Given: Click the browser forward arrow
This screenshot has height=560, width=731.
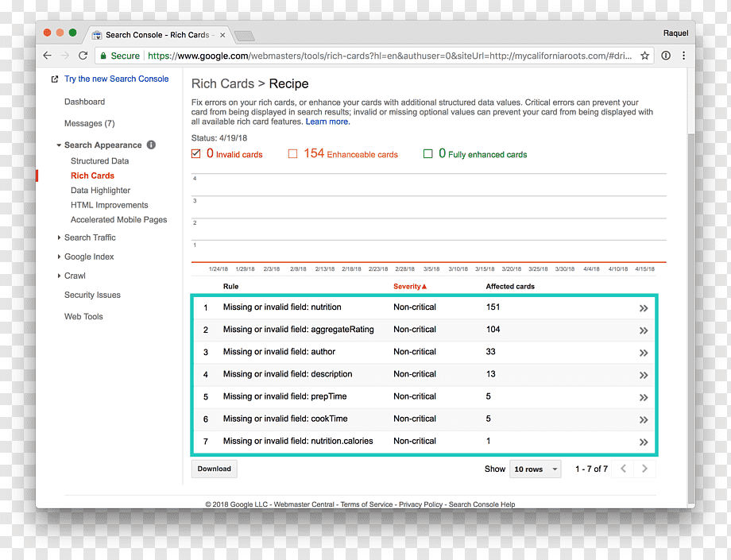Looking at the screenshot, I should 65,56.
